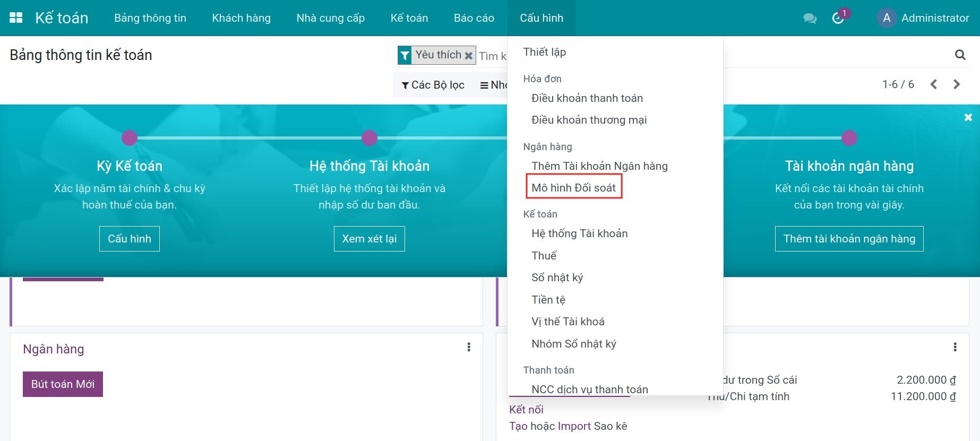Select Vị thế Tài khoá entry

click(568, 322)
